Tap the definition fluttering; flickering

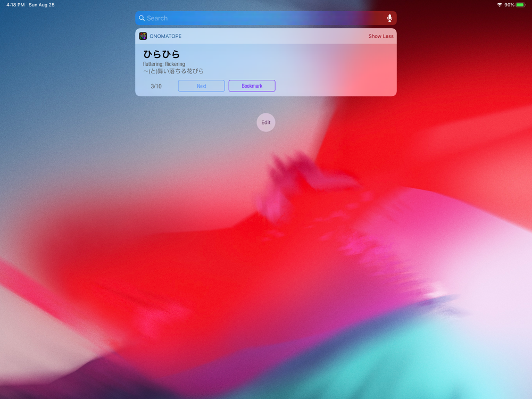click(164, 64)
